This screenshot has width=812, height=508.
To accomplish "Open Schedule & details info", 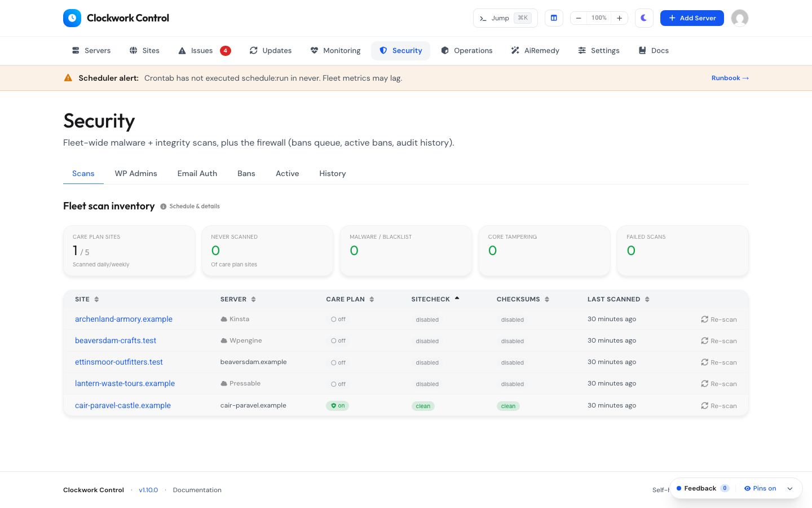I will coord(190,207).
